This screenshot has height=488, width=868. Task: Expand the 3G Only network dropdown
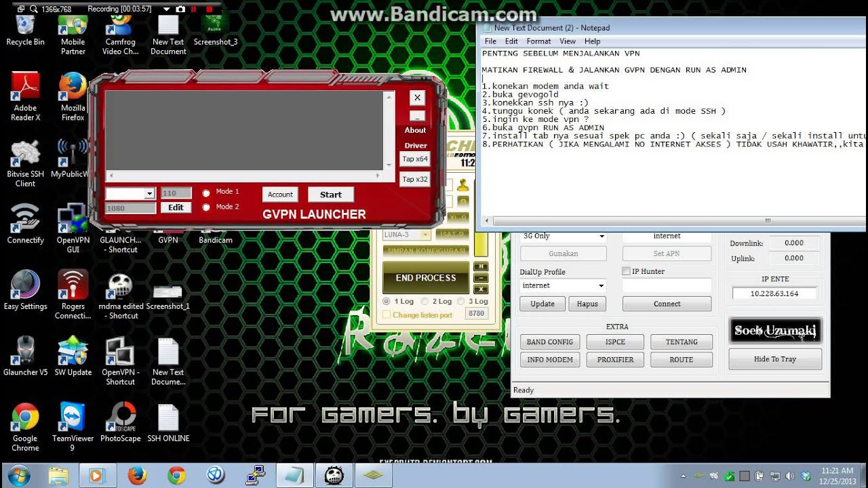pos(601,237)
